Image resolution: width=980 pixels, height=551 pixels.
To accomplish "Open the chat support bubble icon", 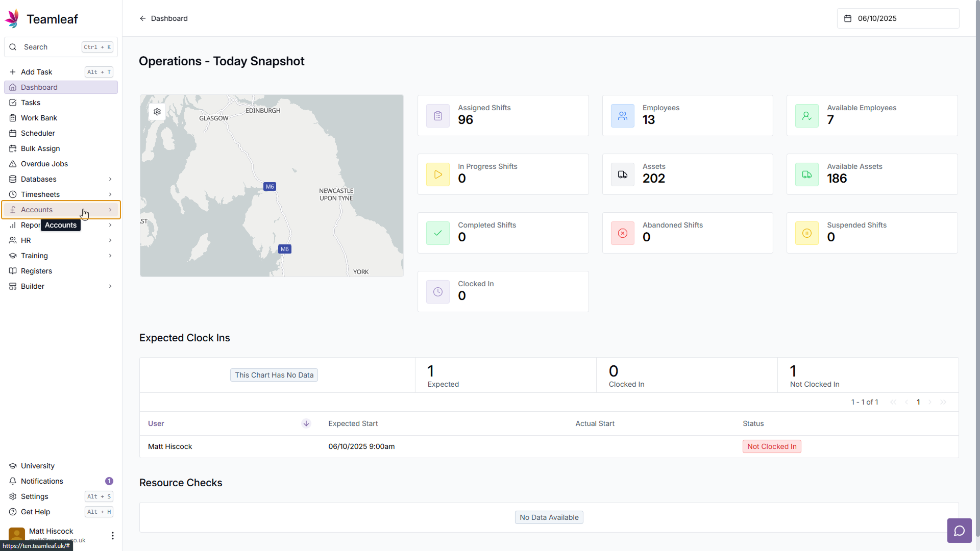I will click(959, 531).
